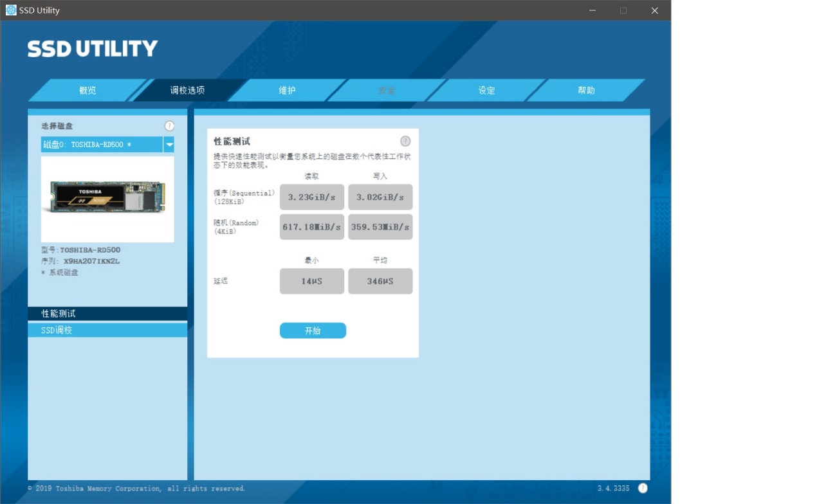Click minimum latency value 14µS
The width and height of the screenshot is (817, 504).
coord(312,281)
